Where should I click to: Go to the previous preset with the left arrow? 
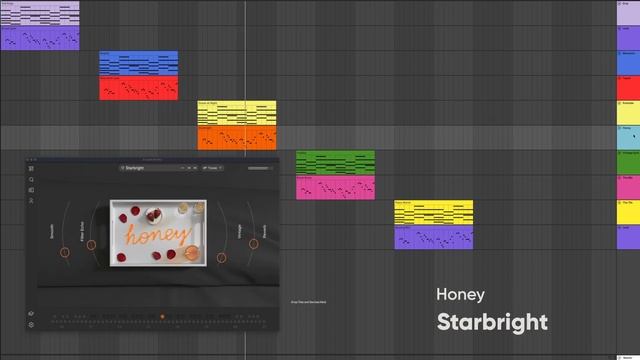[189, 168]
